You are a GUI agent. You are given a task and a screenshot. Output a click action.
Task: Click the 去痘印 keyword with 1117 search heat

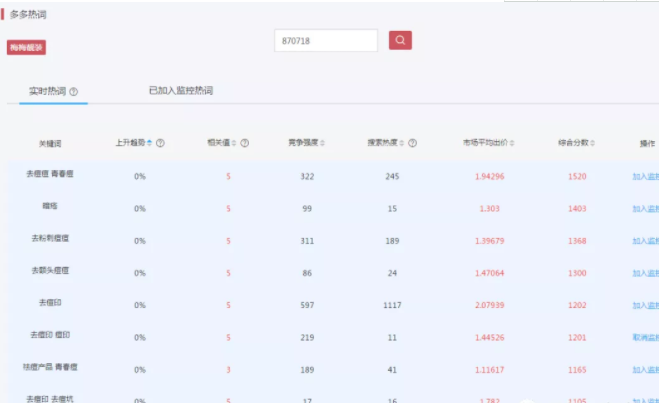pyautogui.click(x=50, y=305)
